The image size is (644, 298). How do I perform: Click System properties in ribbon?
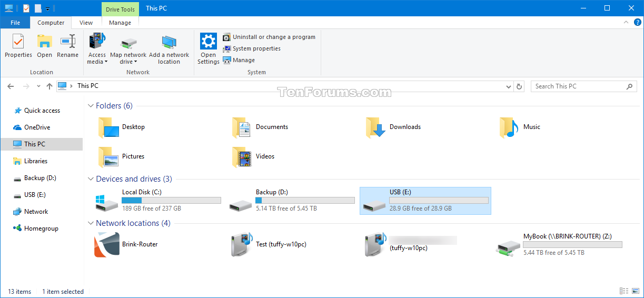[x=252, y=48]
